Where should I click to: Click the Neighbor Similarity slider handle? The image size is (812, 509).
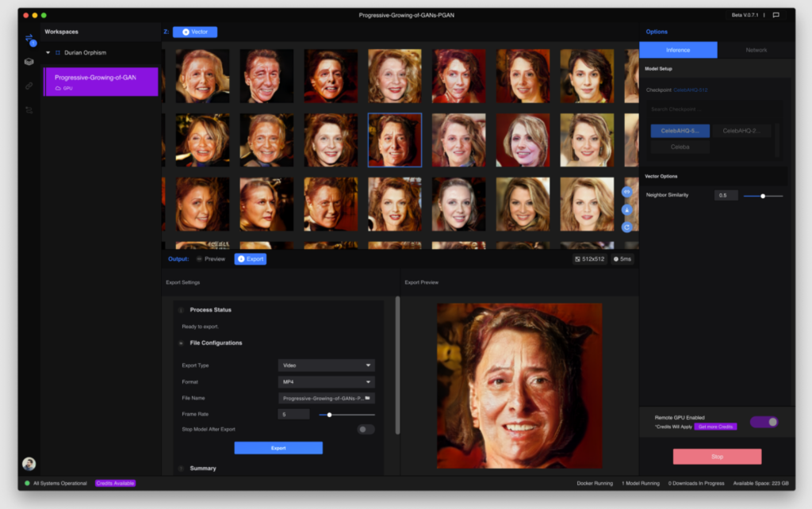point(763,196)
